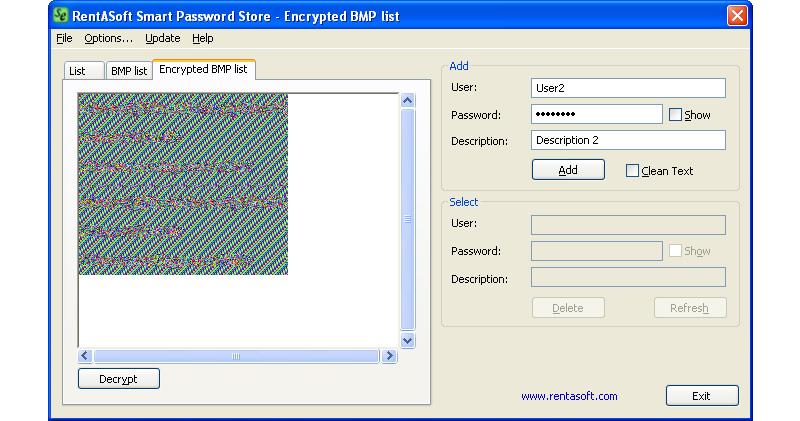This screenshot has width=800, height=421.
Task: Toggle Show checkbox in Select section
Action: pyautogui.click(x=675, y=251)
